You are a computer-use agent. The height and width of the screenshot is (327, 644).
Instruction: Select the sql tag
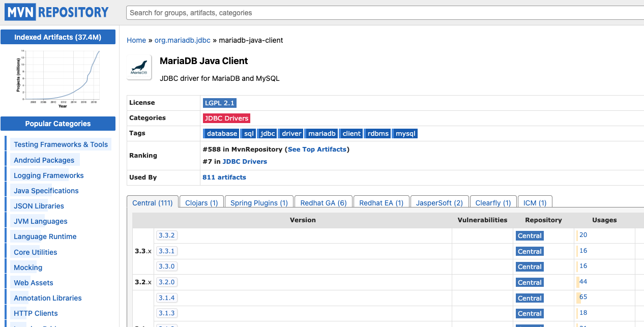click(x=248, y=133)
